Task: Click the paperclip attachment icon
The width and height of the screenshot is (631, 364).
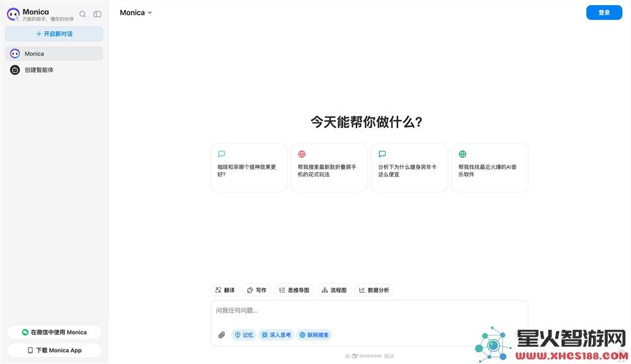Action: tap(221, 335)
